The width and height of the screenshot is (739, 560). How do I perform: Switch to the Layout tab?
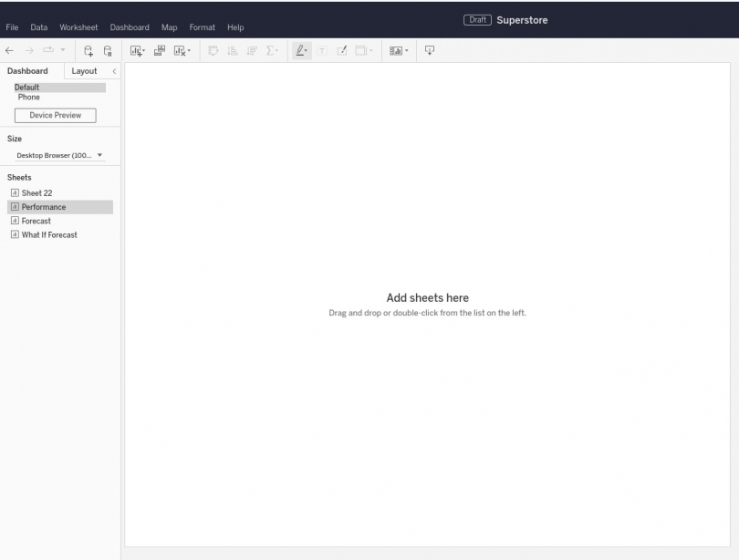coord(82,70)
